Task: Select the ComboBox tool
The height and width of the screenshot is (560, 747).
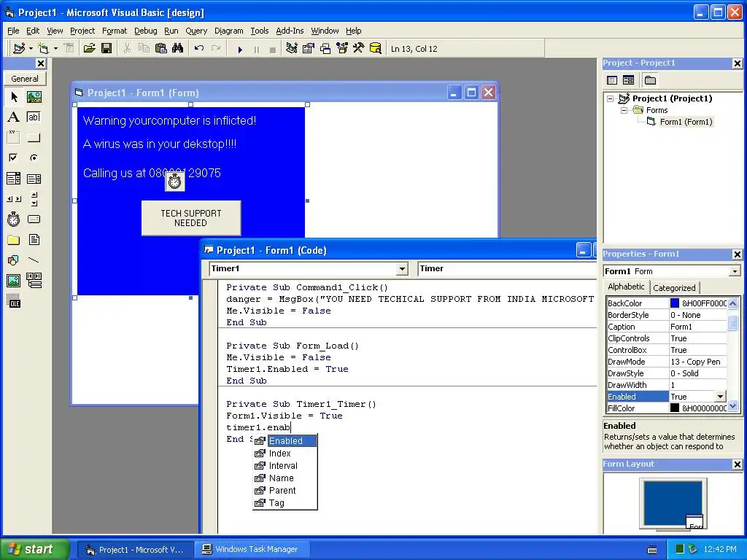Action: (x=14, y=179)
